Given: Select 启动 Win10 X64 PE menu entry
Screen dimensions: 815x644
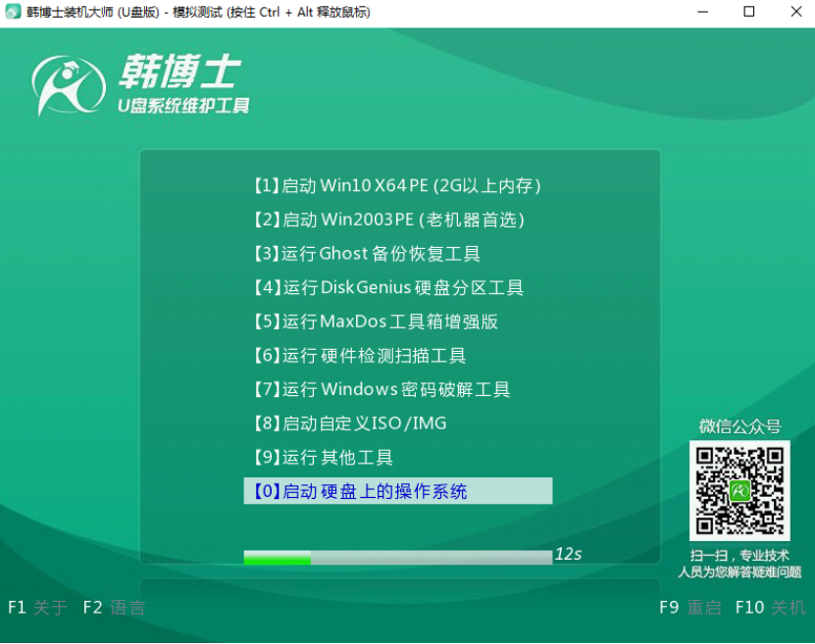Looking at the screenshot, I should pos(397,185).
